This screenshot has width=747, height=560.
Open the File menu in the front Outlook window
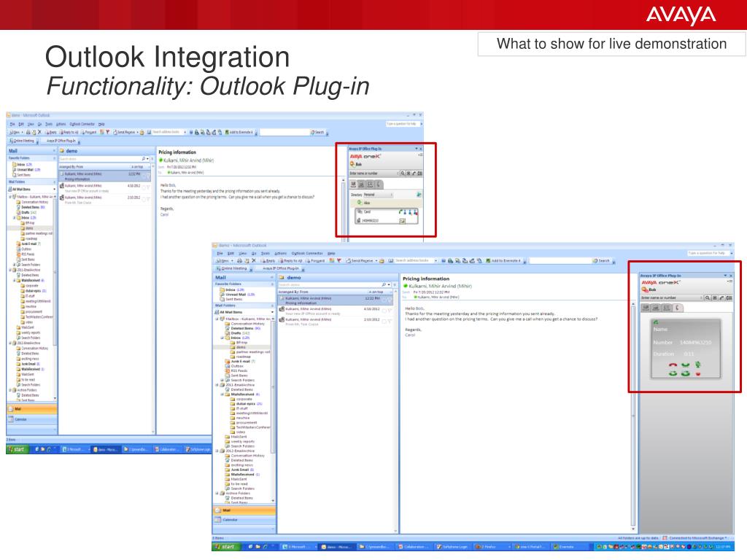220,253
